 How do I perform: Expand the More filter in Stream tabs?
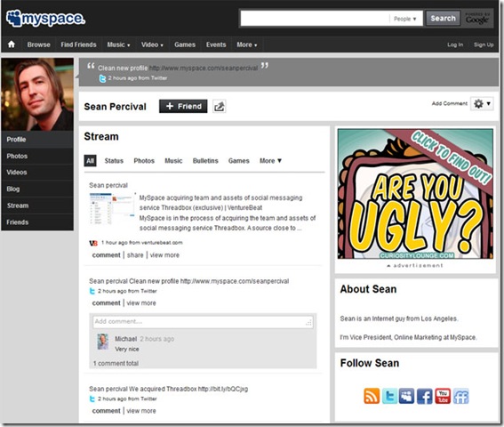[x=270, y=160]
